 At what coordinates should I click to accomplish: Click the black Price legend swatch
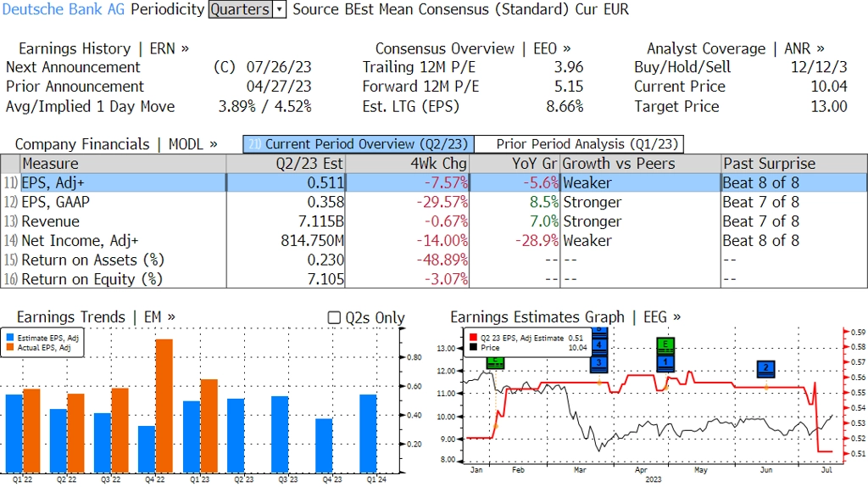click(x=473, y=347)
